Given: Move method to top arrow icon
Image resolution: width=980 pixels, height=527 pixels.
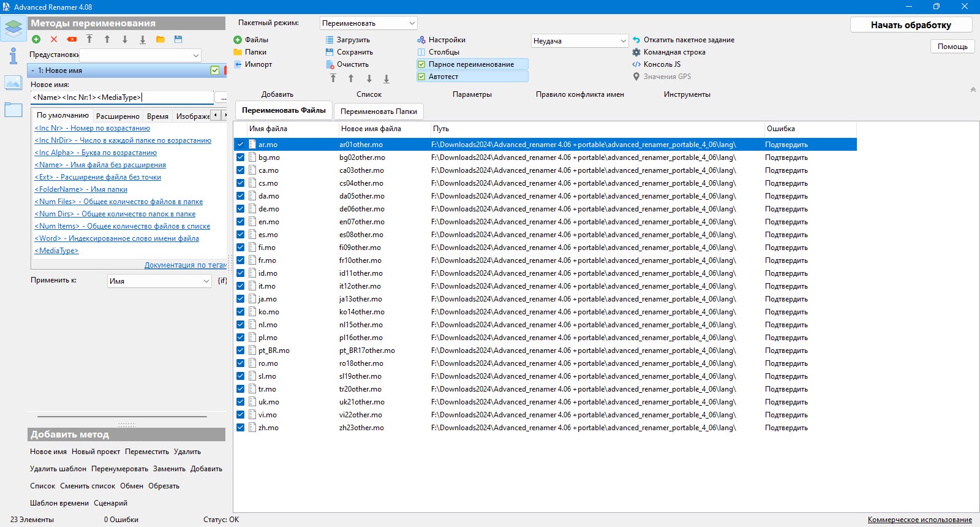Looking at the screenshot, I should point(89,39).
